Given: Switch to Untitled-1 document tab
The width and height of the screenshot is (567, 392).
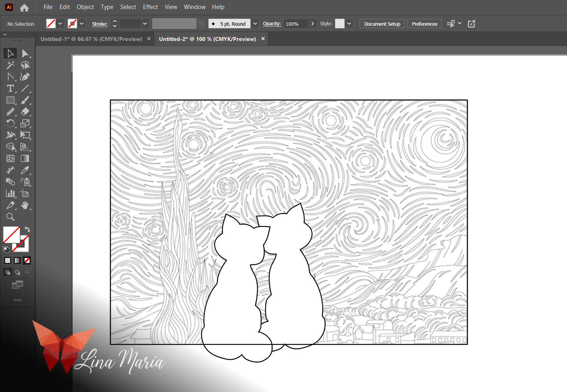Looking at the screenshot, I should (x=91, y=39).
